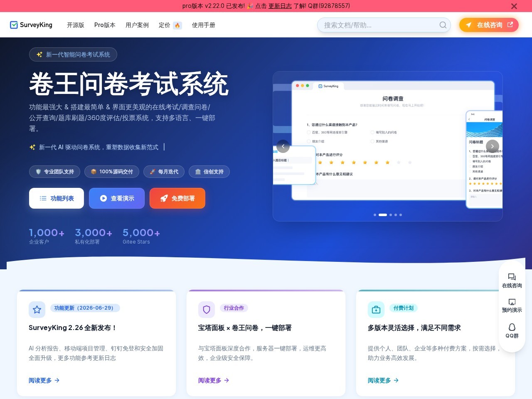Go to 用户案例 page

pyautogui.click(x=137, y=25)
